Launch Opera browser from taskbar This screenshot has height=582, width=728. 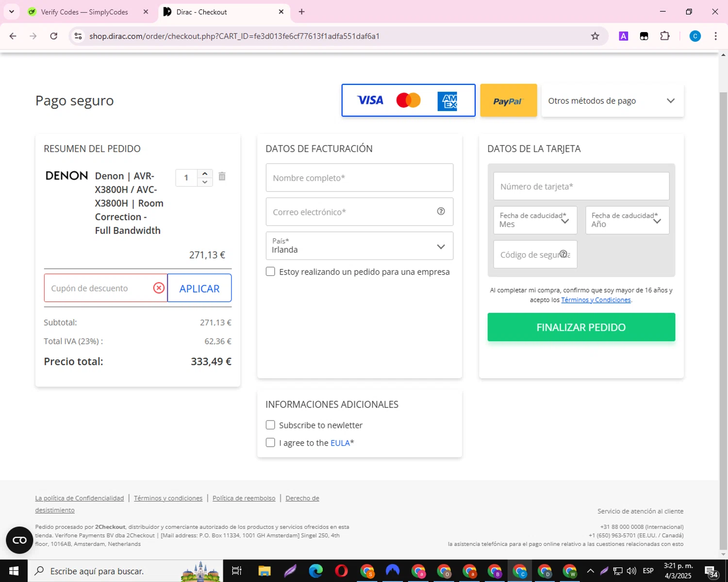coord(341,571)
